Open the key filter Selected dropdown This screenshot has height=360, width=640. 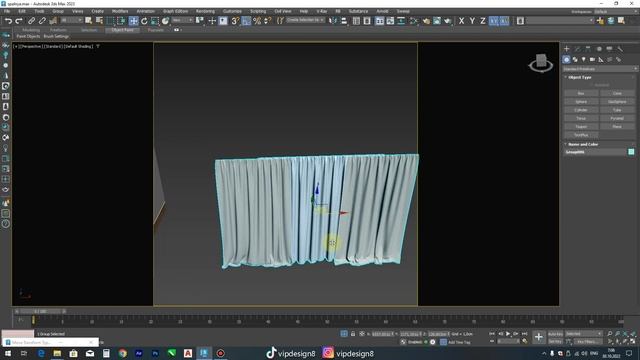583,334
